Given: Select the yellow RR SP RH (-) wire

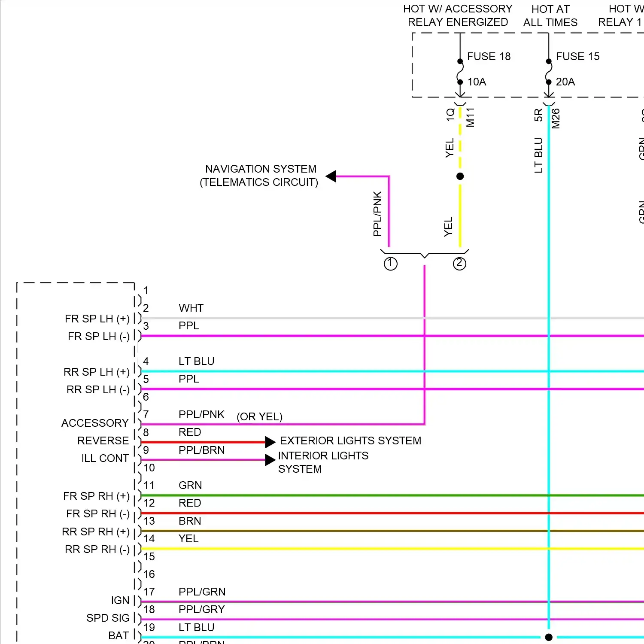Looking at the screenshot, I should coord(386,549).
